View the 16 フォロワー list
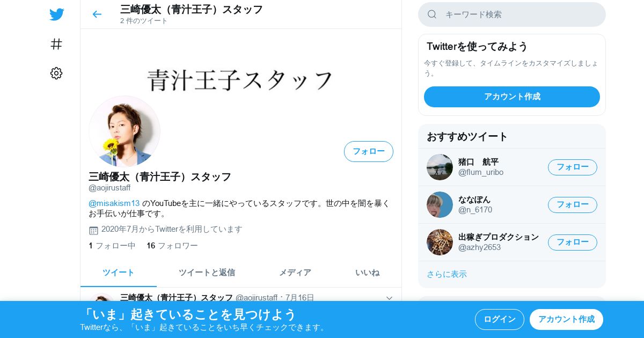The height and width of the screenshot is (338, 644). 172,246
